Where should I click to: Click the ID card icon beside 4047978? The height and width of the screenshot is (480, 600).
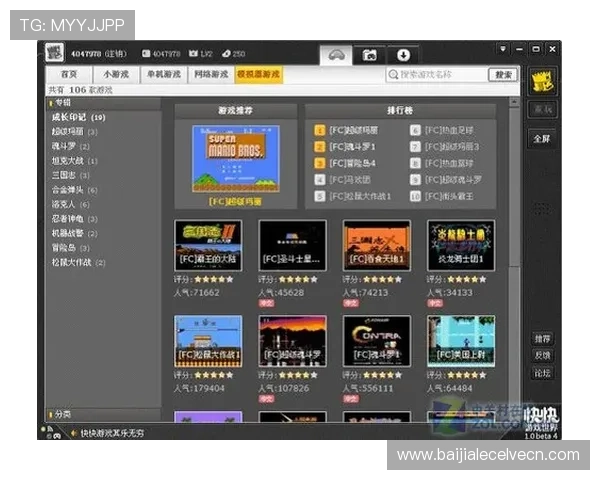point(146,54)
